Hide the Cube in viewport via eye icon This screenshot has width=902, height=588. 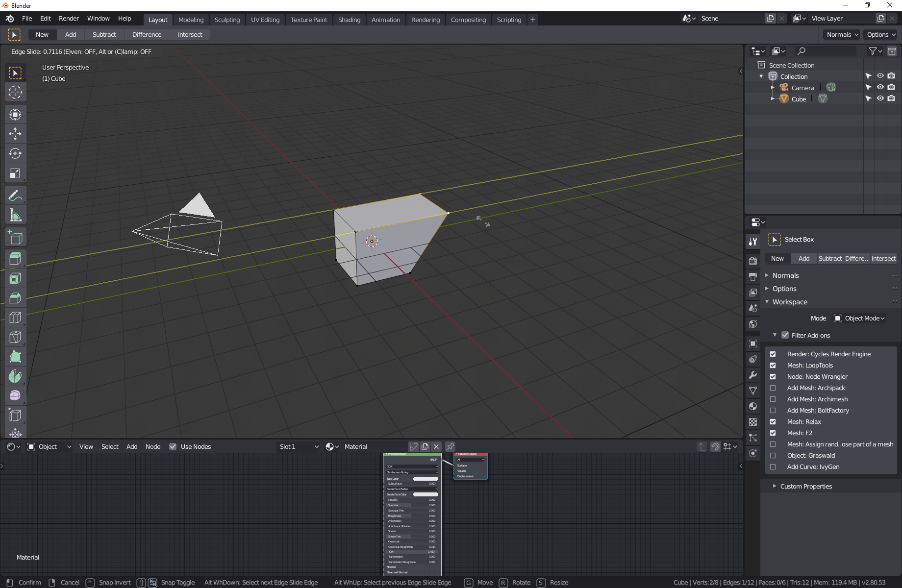880,98
